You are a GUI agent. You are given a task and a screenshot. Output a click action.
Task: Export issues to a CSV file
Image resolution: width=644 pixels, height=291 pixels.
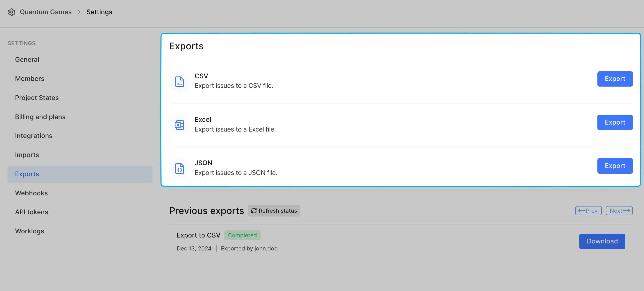click(x=615, y=79)
